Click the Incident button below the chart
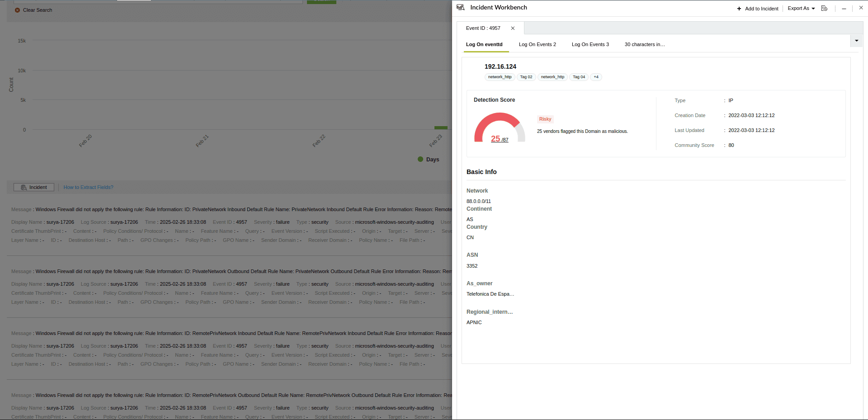This screenshot has width=868, height=420. click(34, 187)
